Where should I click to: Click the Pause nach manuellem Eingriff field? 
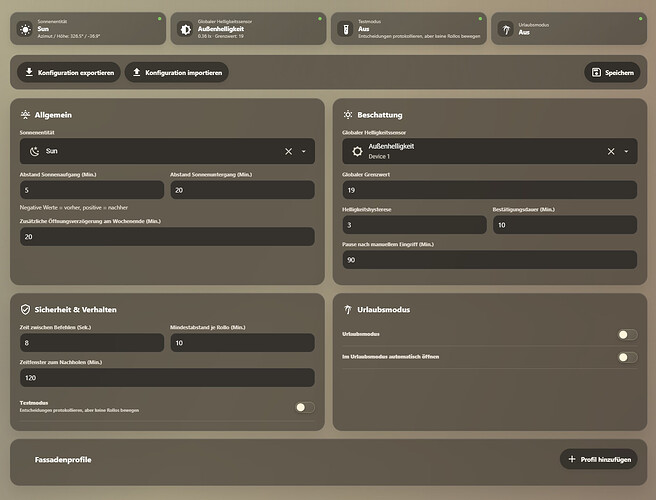click(x=489, y=260)
